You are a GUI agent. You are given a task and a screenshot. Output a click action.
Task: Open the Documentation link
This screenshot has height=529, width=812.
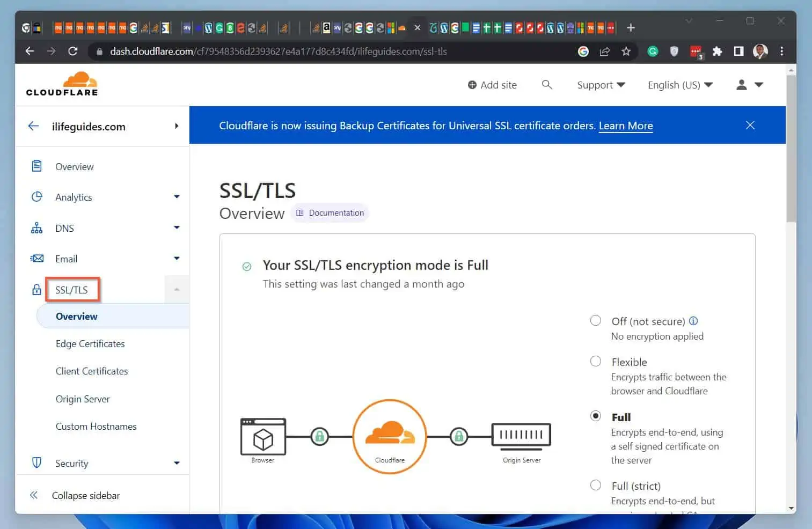click(x=330, y=213)
